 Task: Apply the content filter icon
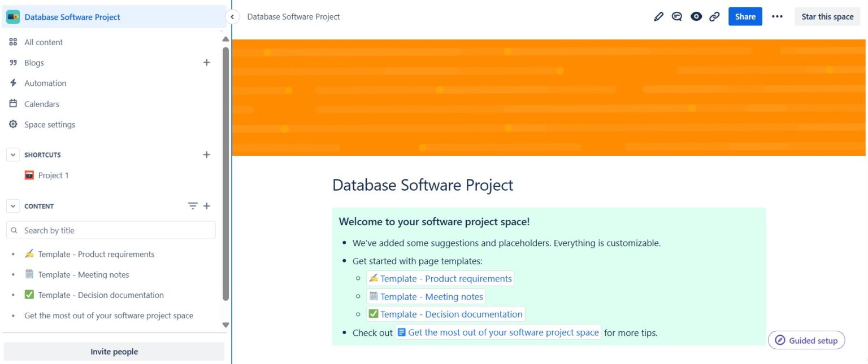point(193,205)
